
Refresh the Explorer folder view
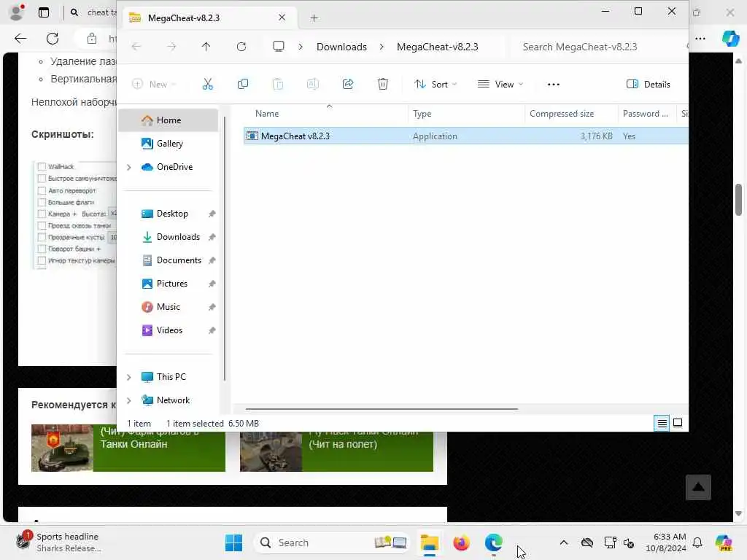pyautogui.click(x=241, y=47)
